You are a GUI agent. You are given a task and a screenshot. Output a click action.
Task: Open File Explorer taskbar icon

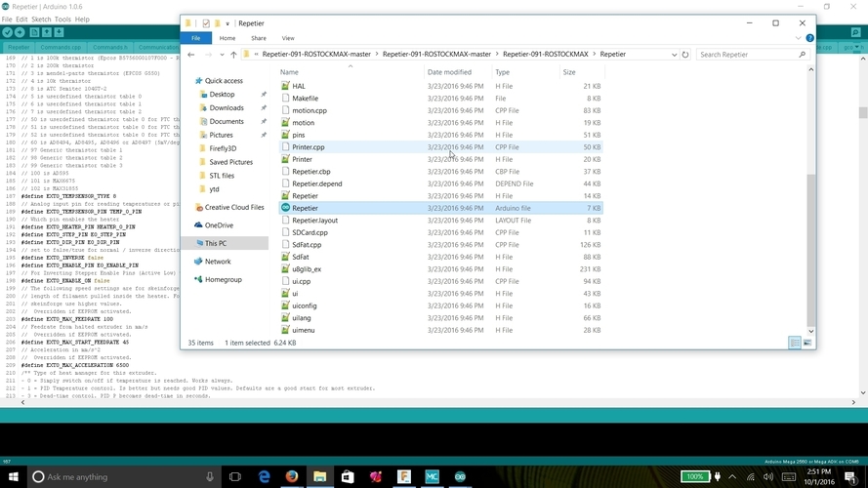coord(320,476)
